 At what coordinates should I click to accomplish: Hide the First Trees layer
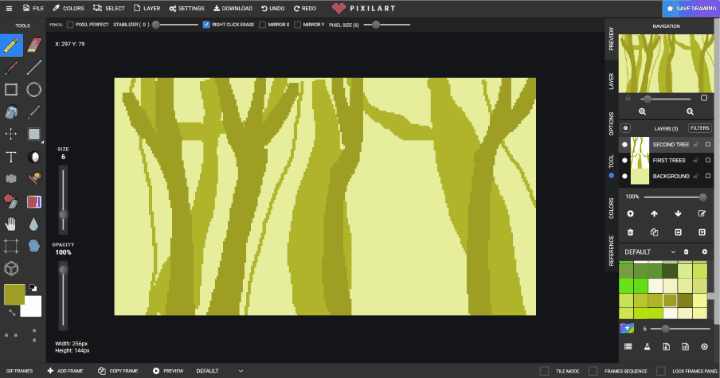click(624, 160)
